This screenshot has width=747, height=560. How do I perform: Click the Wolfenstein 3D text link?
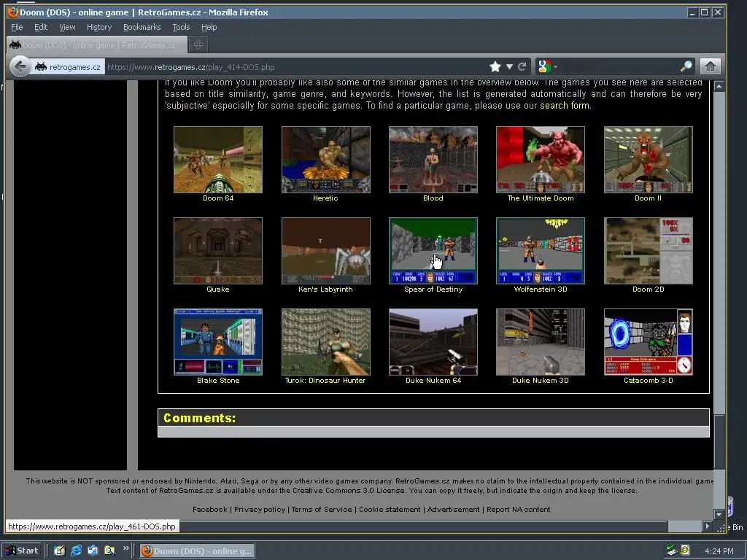tap(541, 289)
